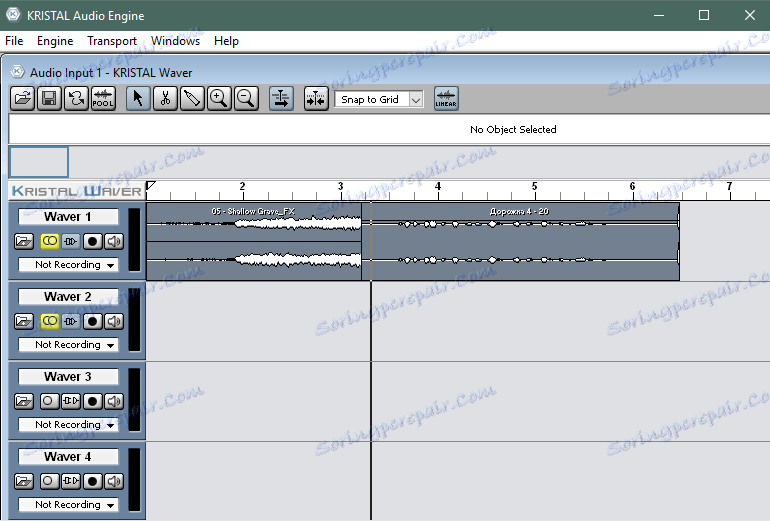Mute Waver 4 speaker icon
This screenshot has height=522, width=770.
point(114,481)
